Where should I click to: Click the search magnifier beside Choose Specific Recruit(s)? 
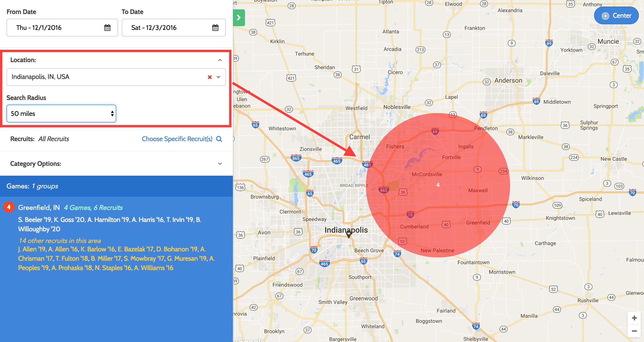(219, 139)
